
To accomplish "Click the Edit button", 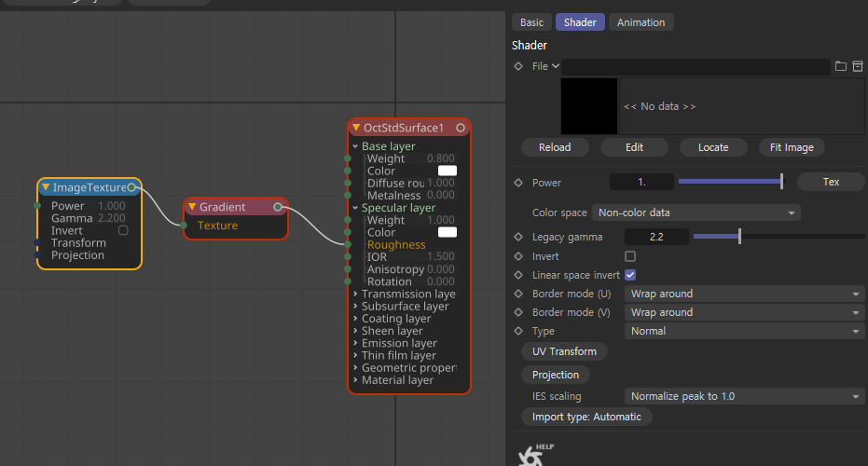I will [634, 147].
